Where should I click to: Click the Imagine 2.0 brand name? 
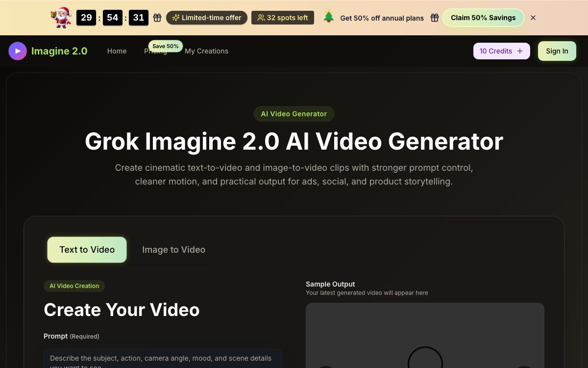tap(59, 51)
